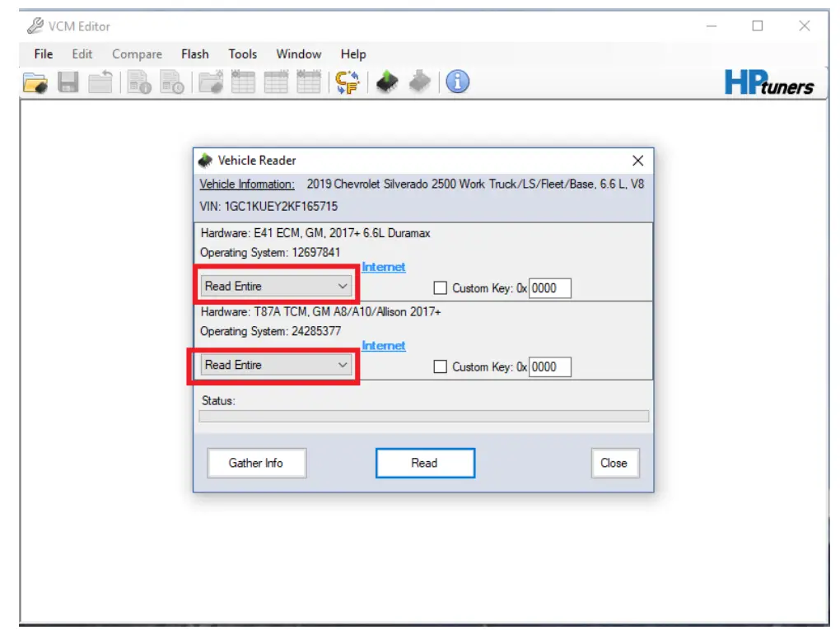Click inside the ECM Custom Key 0000 field
The width and height of the screenshot is (840, 630).
(x=549, y=287)
